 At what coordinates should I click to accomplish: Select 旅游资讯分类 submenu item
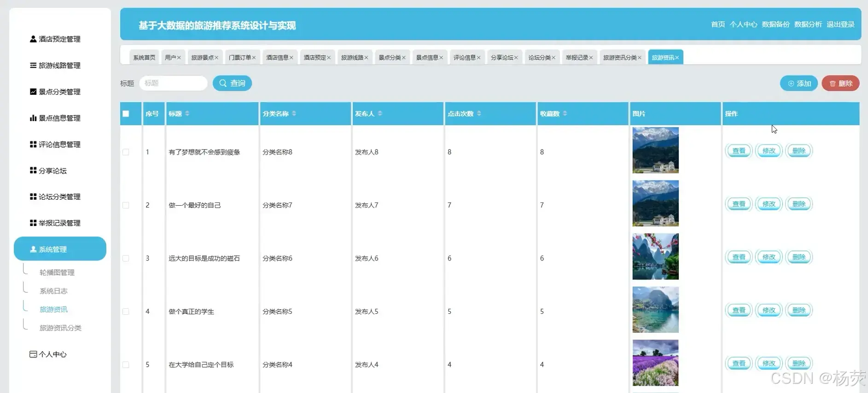pyautogui.click(x=60, y=328)
